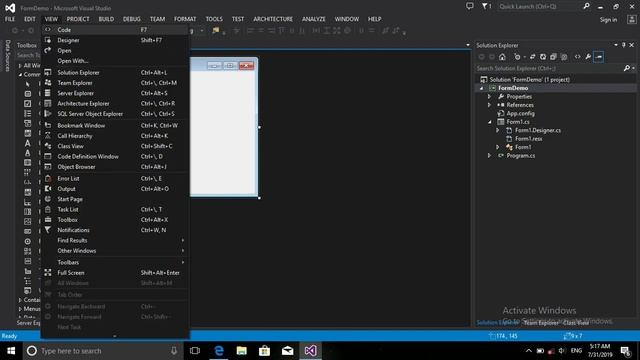This screenshot has height=360, width=640.
Task: Open Solution Explorer from the View menu
Action: tap(114, 72)
